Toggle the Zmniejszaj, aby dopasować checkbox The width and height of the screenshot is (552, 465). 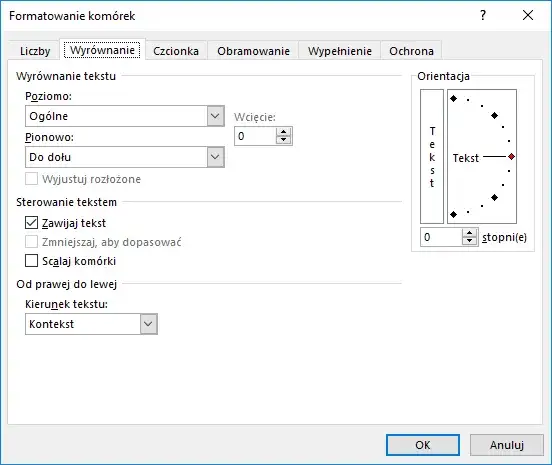[x=31, y=242]
